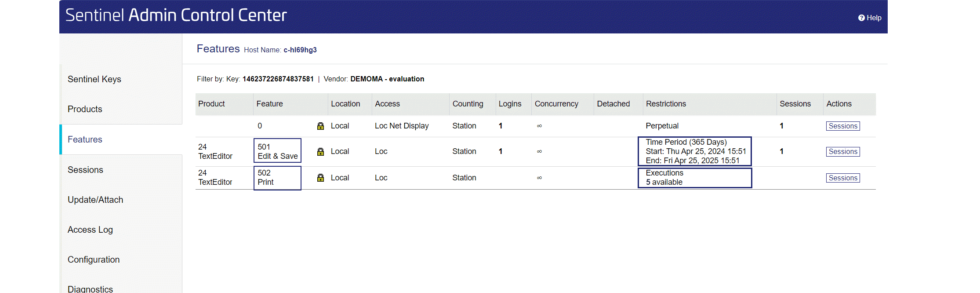Click the Executions 5 available restriction cell
The width and height of the screenshot is (980, 293).
[x=694, y=178]
